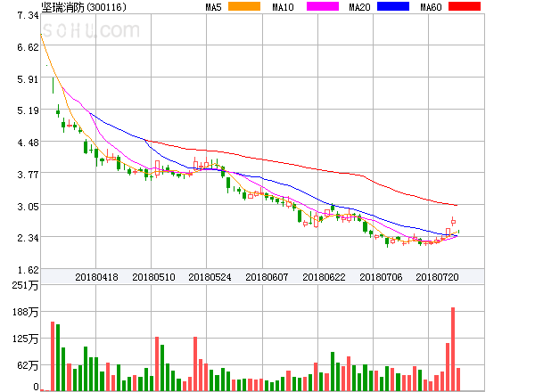Click the stock title 坚瑞消防(300116)

(84, 7)
